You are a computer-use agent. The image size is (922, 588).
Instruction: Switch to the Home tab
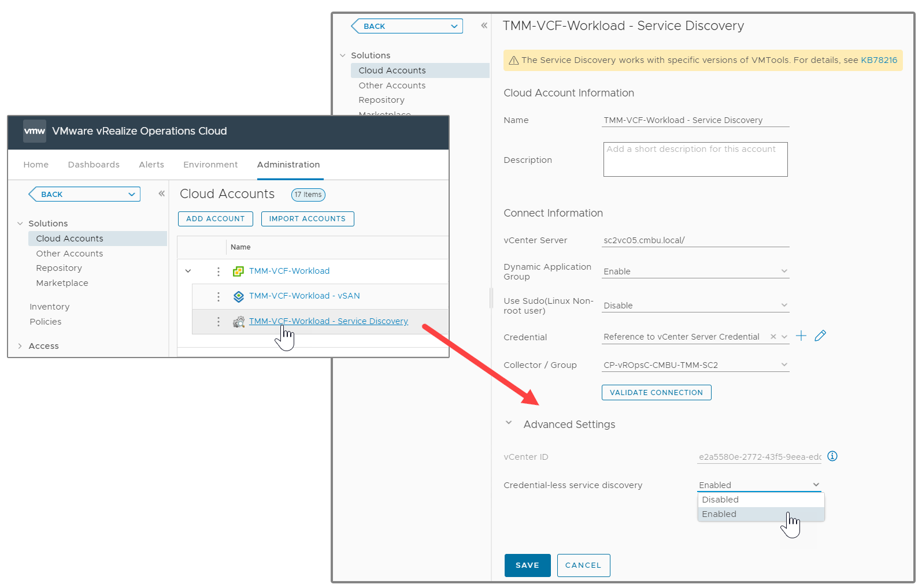pyautogui.click(x=36, y=165)
